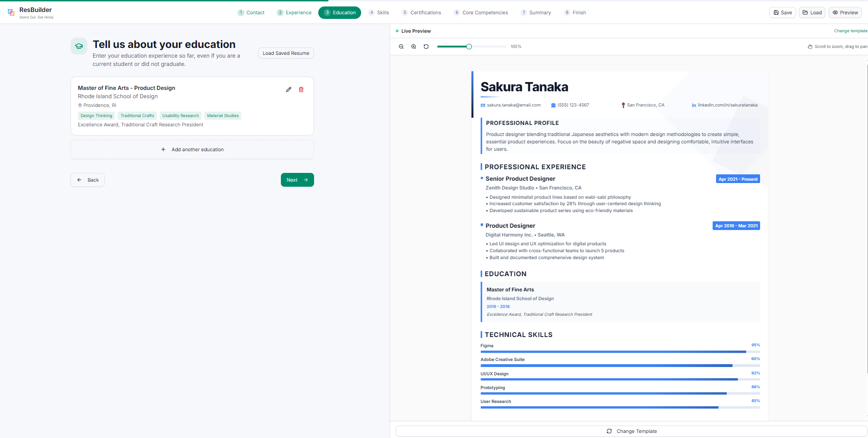
Task: Reset preview zoom with the rotate icon
Action: click(426, 47)
